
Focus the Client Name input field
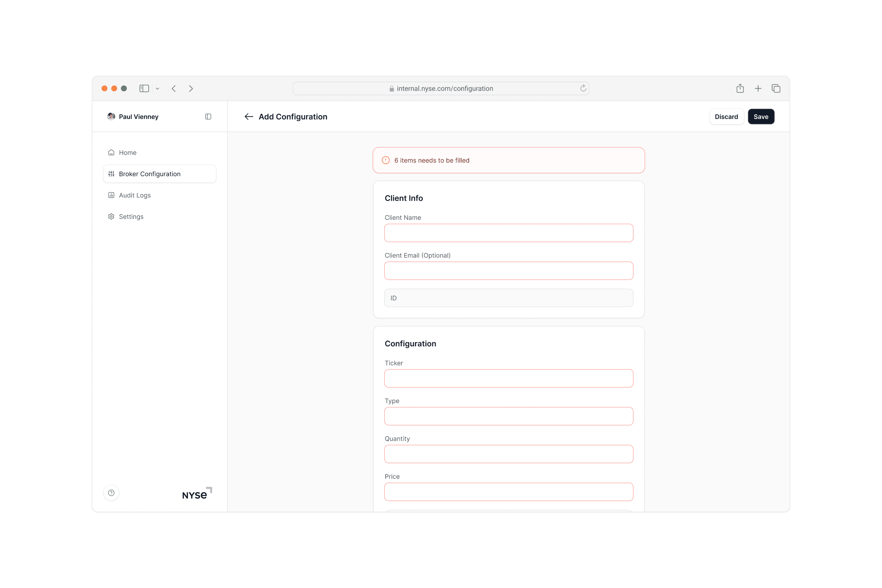point(509,233)
